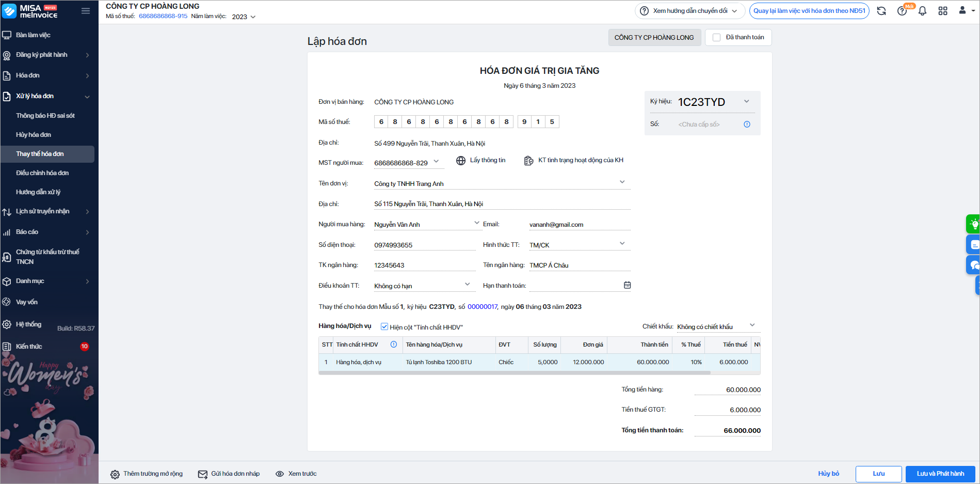Viewport: 980px width, 484px height.
Task: Click the info icon next to Số field
Action: 747,124
